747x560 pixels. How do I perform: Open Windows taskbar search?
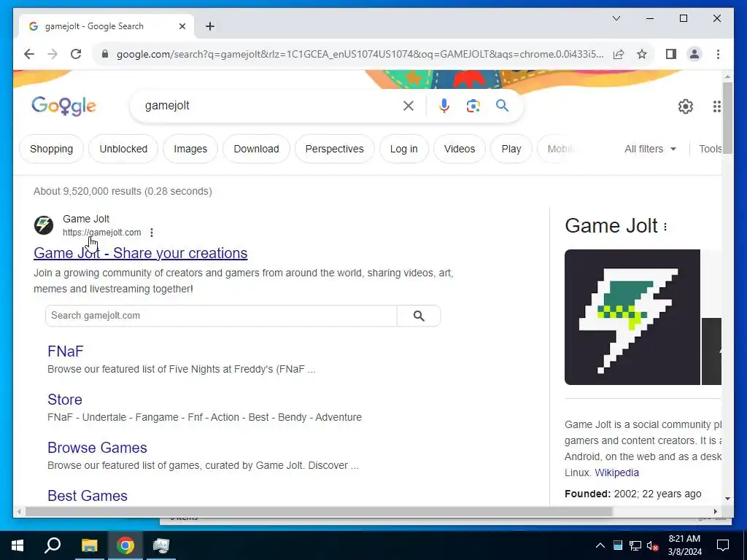coord(53,545)
